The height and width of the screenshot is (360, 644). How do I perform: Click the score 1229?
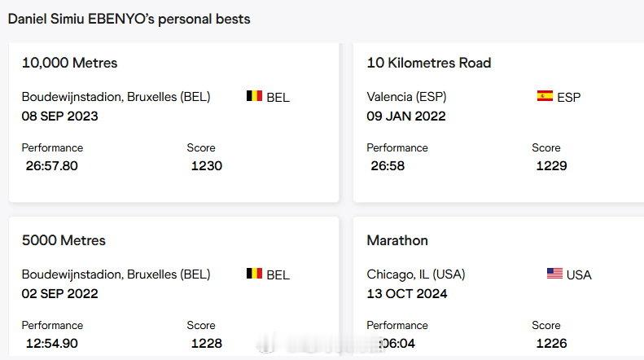(x=551, y=165)
